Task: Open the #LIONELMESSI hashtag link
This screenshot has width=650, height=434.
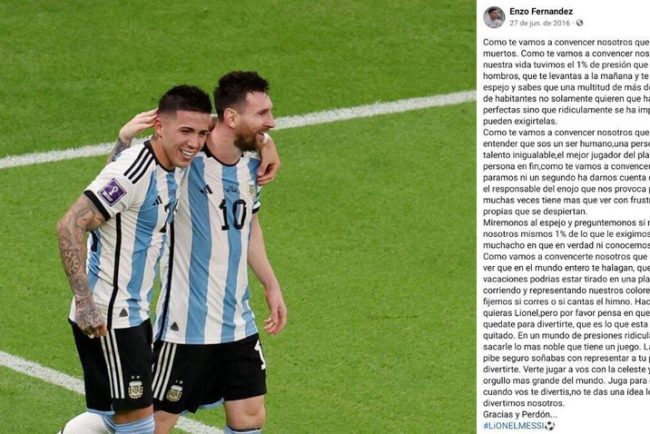Action: pos(514,426)
